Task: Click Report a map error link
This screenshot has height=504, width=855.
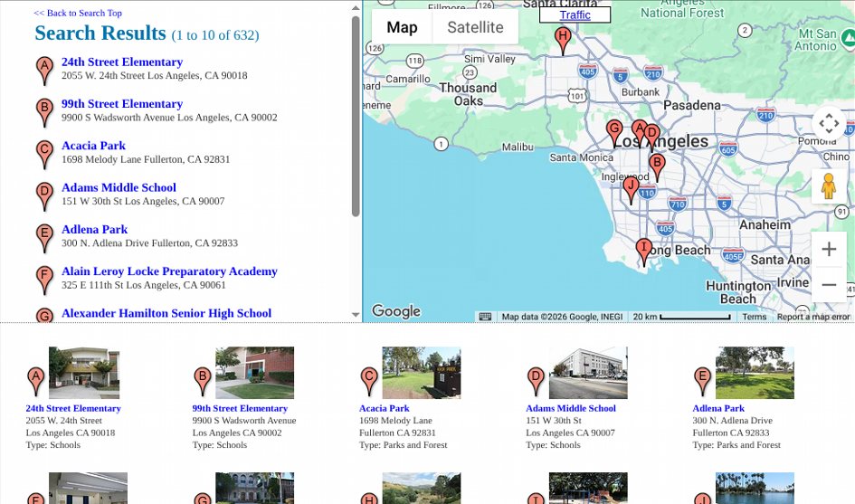Action: (813, 317)
